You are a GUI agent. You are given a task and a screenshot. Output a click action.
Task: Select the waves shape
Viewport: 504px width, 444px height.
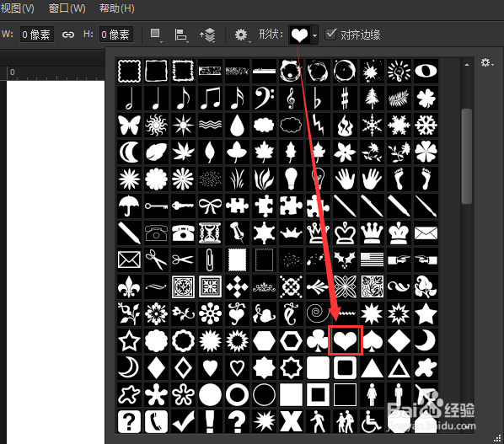click(210, 125)
